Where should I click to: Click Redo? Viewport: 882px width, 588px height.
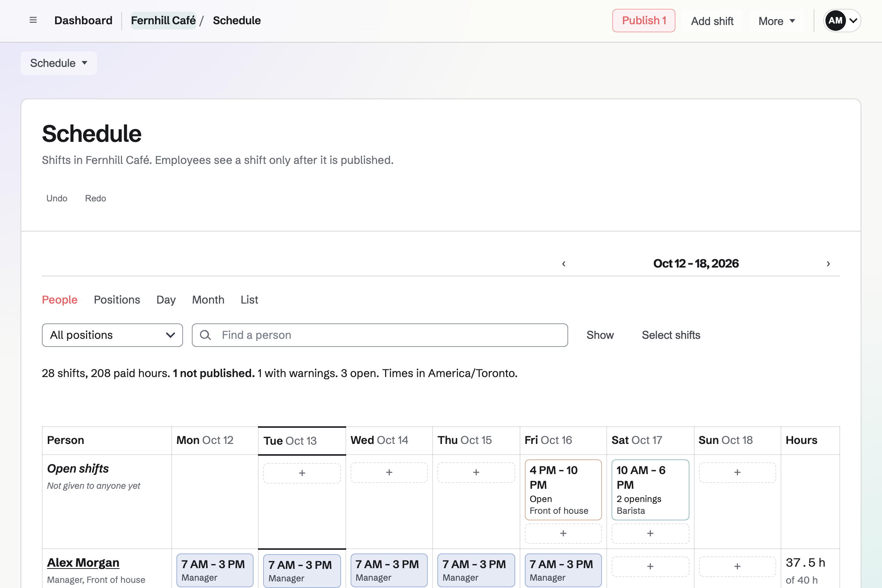tap(96, 198)
